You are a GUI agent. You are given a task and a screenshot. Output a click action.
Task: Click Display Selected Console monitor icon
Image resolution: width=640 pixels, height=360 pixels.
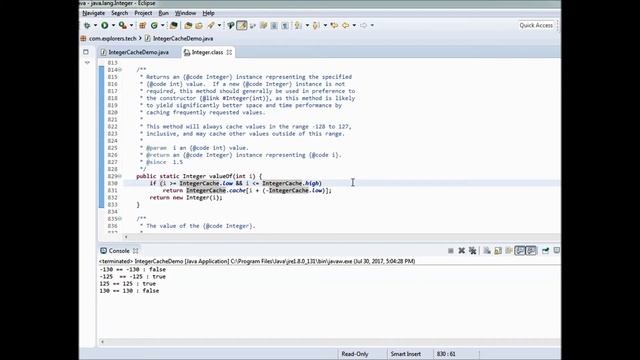tap(557, 251)
